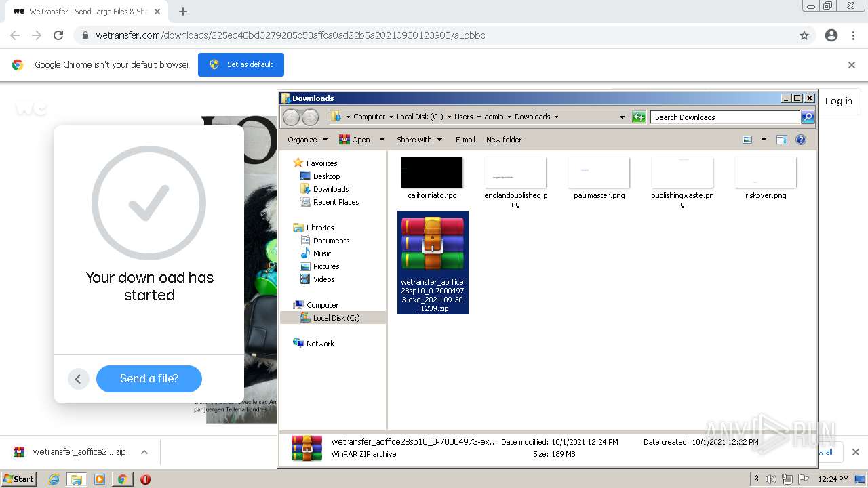This screenshot has height=488, width=868.
Task: Open the Windows Start menu
Action: pos(19,479)
